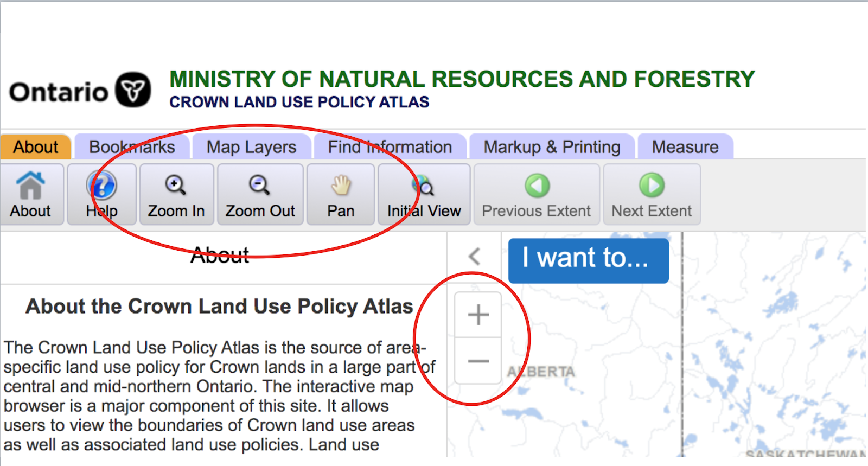Image resolution: width=868 pixels, height=466 pixels.
Task: Select the Measure tab
Action: pyautogui.click(x=685, y=147)
